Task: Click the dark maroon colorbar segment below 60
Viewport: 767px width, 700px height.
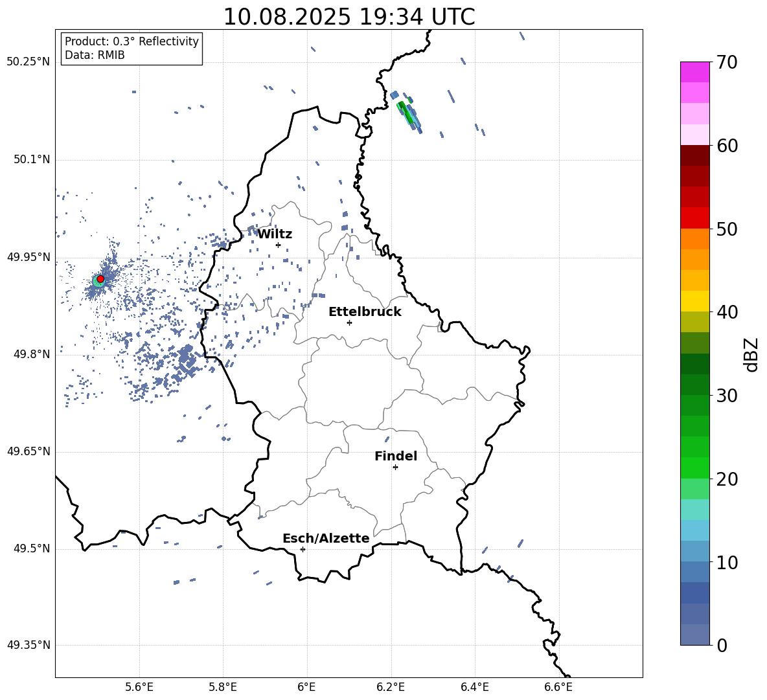Action: pos(694,155)
